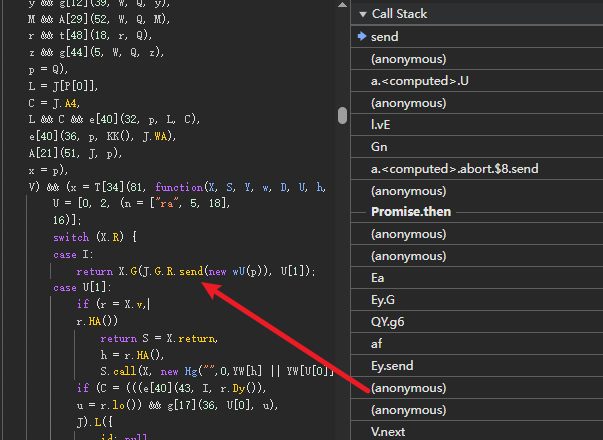Click the 'A[21](51, J, p),' code line

[75, 153]
